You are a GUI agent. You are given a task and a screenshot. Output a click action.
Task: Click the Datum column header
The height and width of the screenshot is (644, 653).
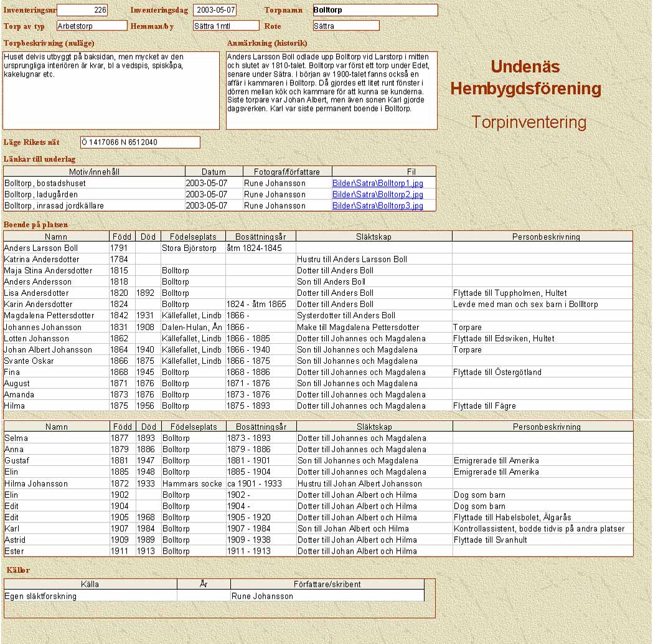click(x=214, y=172)
